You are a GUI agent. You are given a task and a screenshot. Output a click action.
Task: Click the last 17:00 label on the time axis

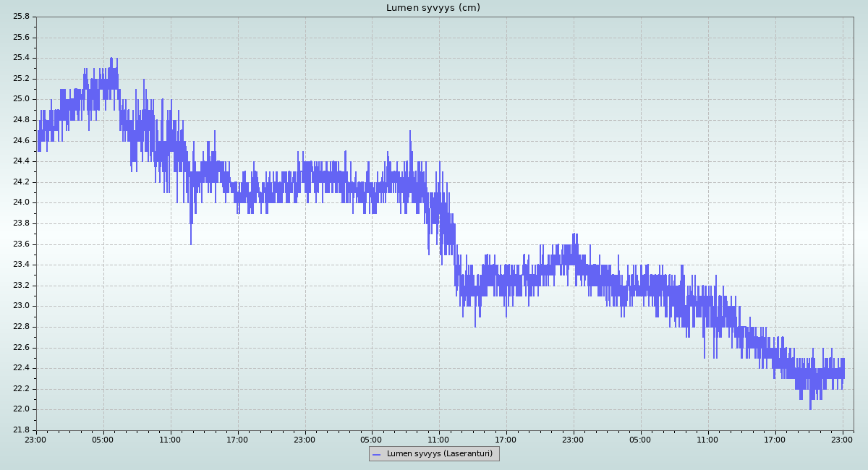[775, 439]
